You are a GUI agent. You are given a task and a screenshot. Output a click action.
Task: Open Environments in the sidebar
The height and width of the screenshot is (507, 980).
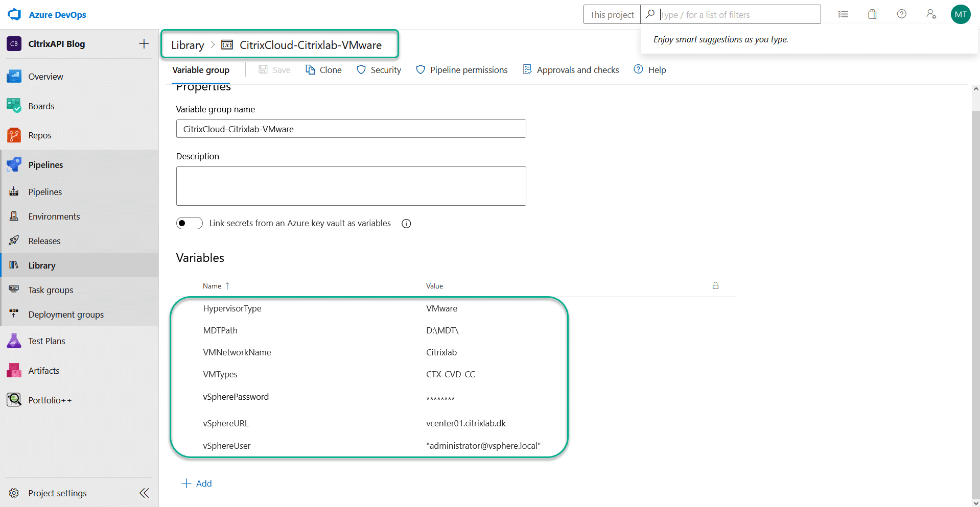coord(79,216)
